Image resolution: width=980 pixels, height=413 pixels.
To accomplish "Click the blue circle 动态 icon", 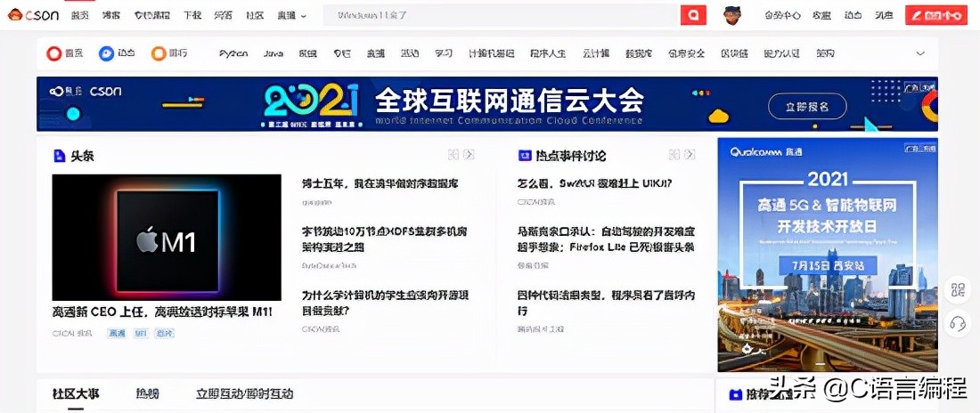I will [x=106, y=53].
